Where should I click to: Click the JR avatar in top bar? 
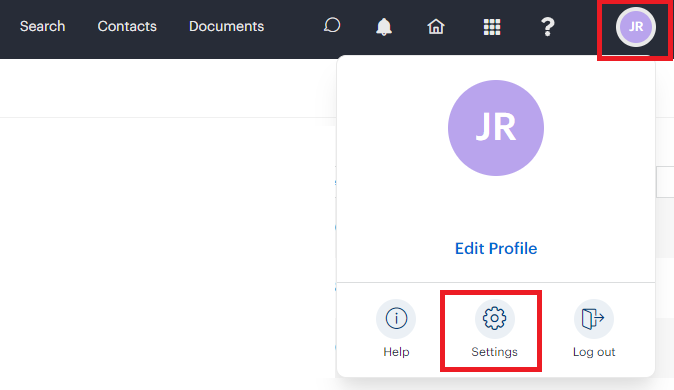[x=636, y=27]
